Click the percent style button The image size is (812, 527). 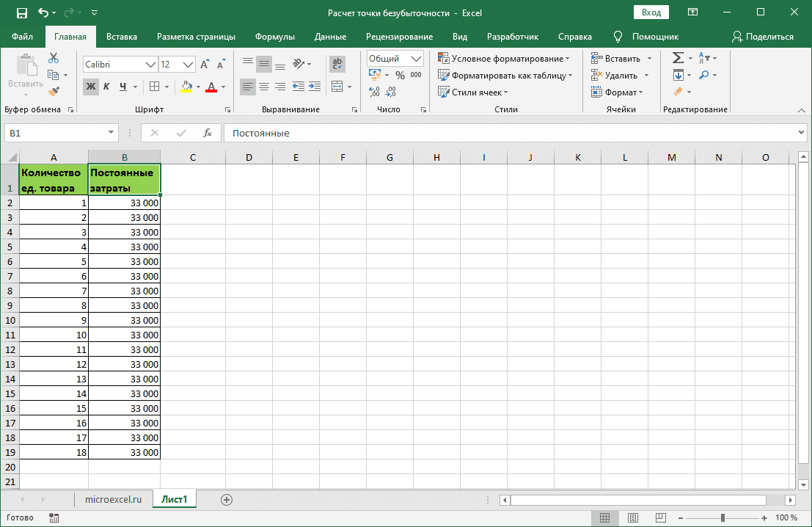400,75
